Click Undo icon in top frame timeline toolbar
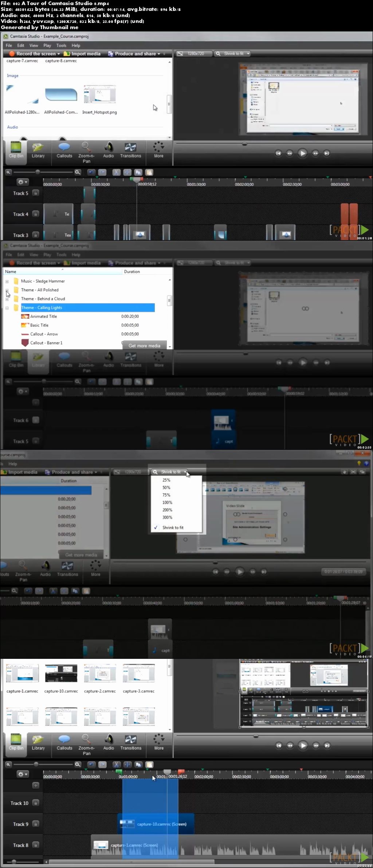The width and height of the screenshot is (373, 868). (x=91, y=172)
